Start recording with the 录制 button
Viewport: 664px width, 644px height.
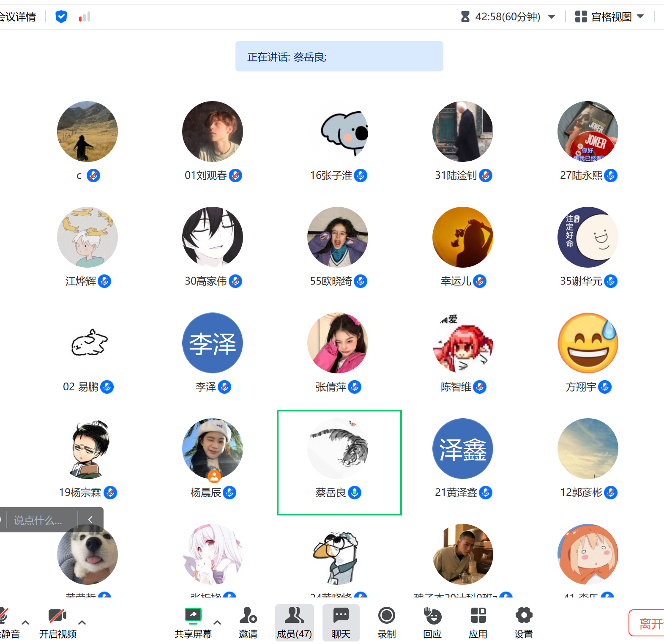[x=386, y=622]
